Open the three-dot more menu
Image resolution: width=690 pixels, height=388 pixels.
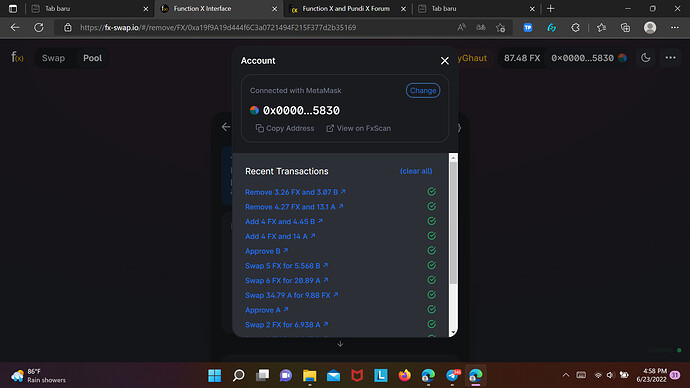point(670,58)
